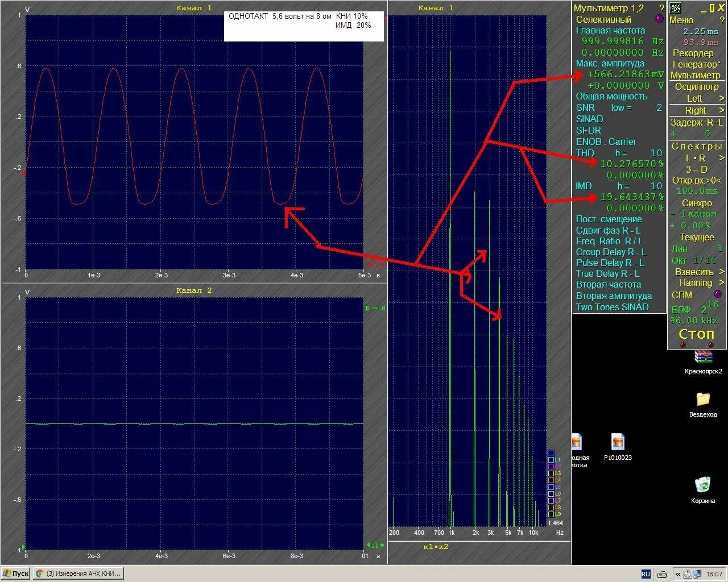The height and width of the screenshot is (582, 728).
Task: Click the Стоп button
Action: (x=696, y=334)
